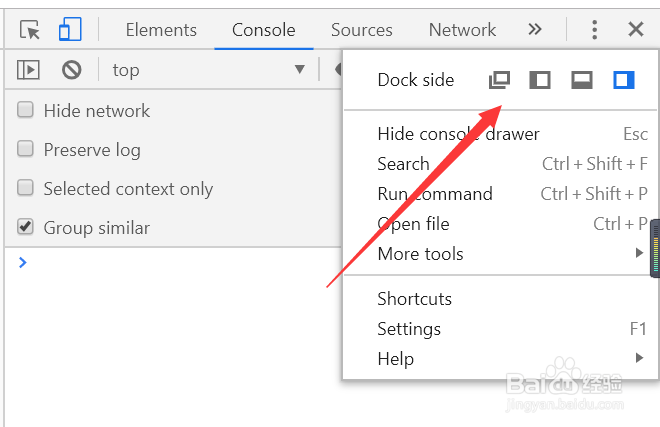Screen dimensions: 660x427
Task: Choose Settings from the menu
Action: [409, 329]
